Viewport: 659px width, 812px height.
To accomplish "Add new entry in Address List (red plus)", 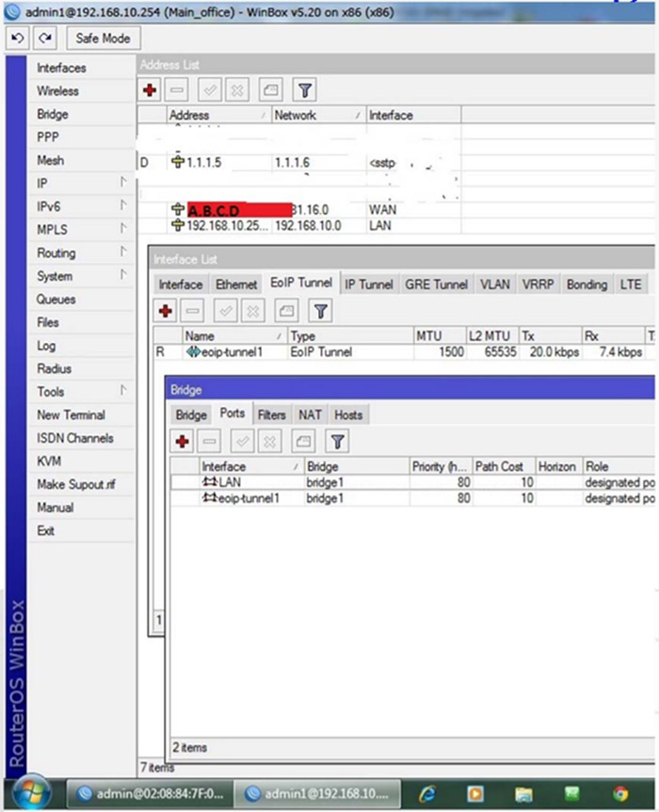I will tap(150, 90).
